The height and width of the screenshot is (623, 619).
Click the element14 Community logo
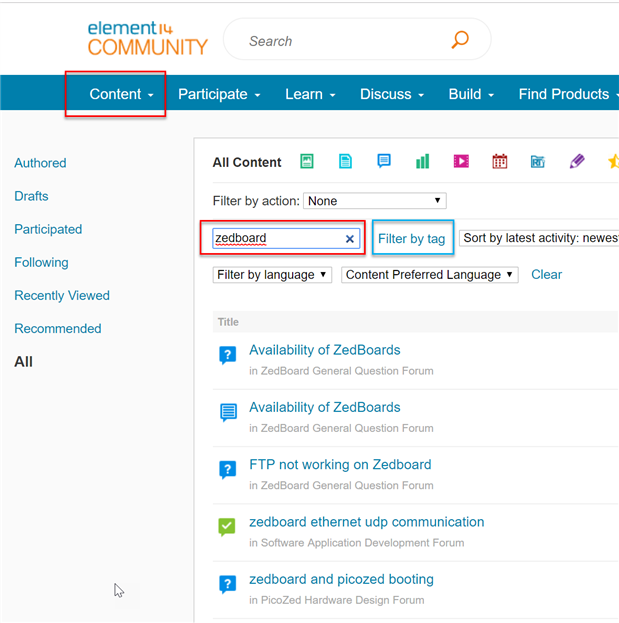(147, 38)
